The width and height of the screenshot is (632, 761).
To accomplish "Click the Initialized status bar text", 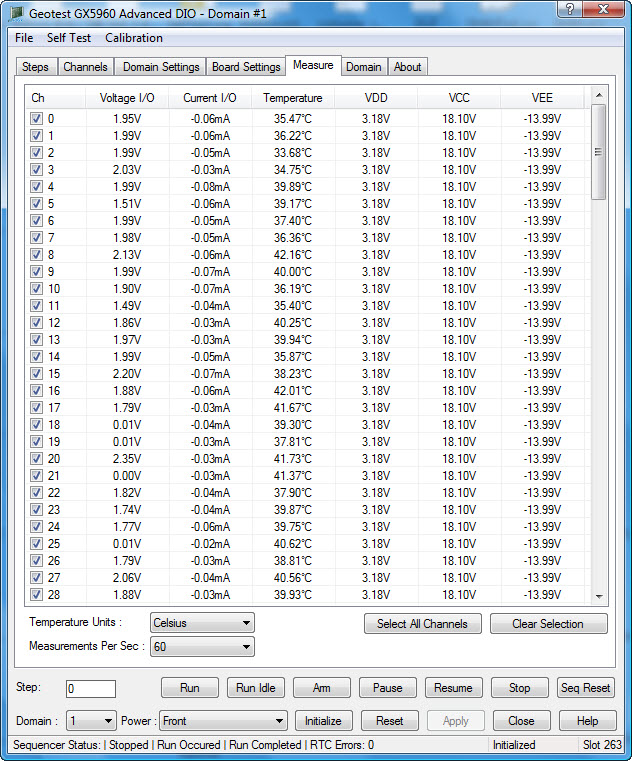I will (514, 744).
